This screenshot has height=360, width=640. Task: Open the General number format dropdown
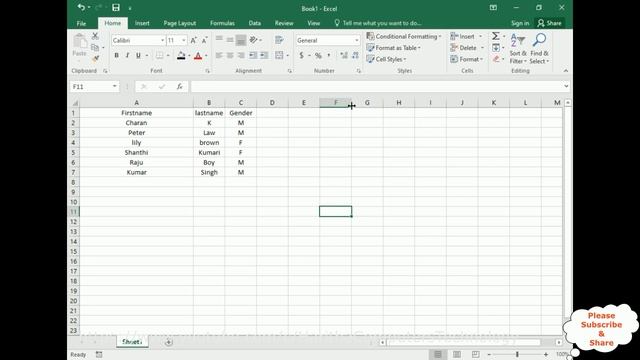(x=357, y=40)
